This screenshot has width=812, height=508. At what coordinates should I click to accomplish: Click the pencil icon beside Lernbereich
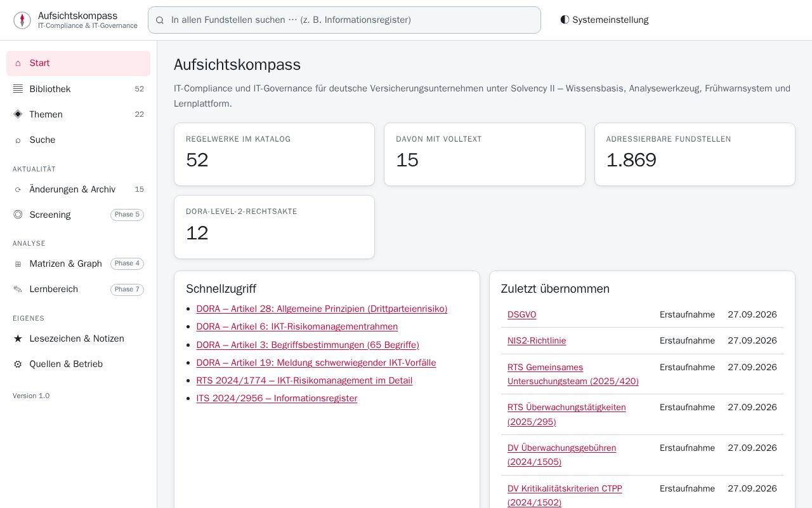tap(18, 290)
